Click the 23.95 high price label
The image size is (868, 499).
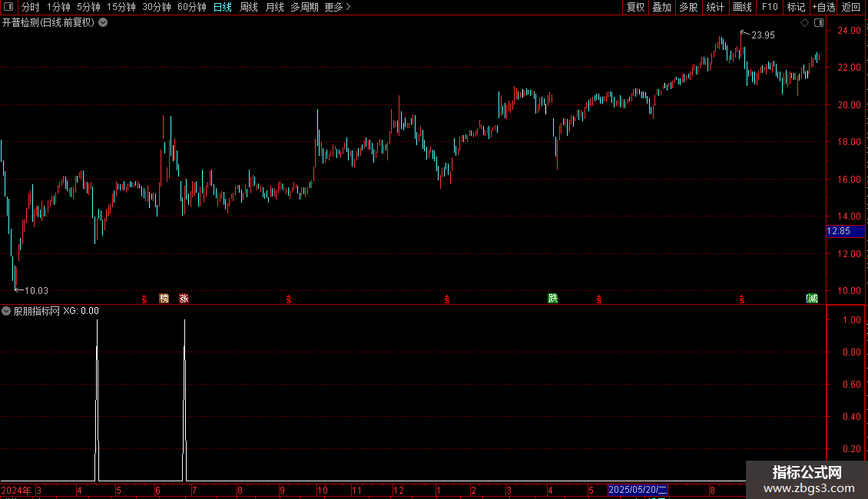763,35
